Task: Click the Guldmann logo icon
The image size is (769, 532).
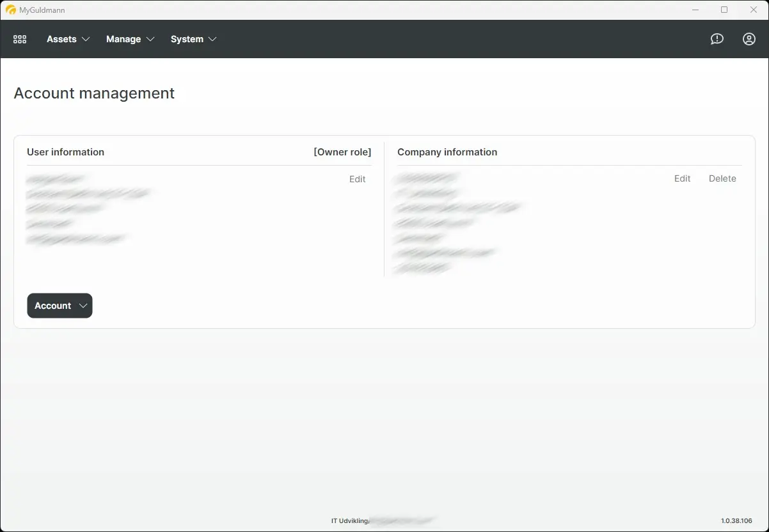Action: click(x=11, y=10)
